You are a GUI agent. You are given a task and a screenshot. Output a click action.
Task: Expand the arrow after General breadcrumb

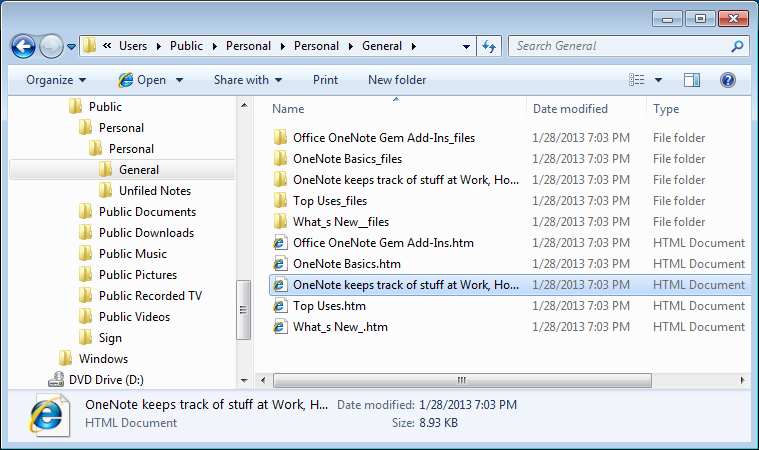[414, 46]
